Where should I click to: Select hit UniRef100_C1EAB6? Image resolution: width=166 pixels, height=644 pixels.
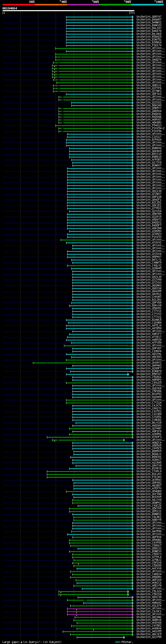click(149, 323)
